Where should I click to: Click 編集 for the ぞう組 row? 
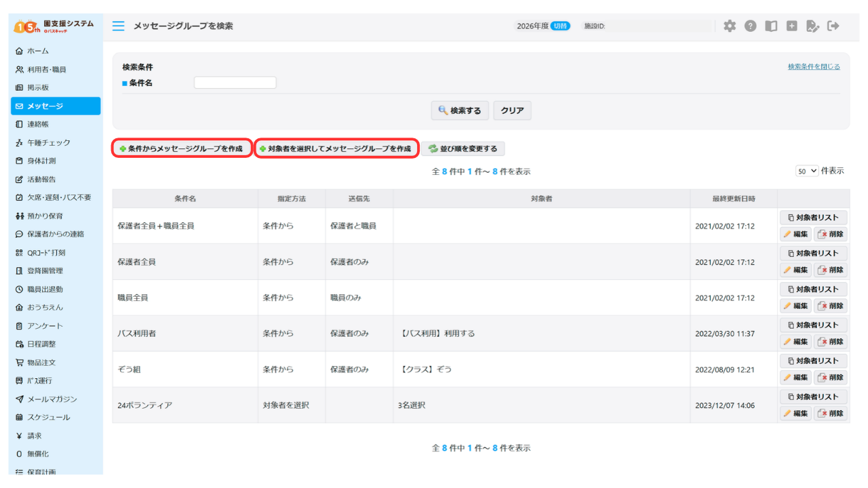point(795,377)
